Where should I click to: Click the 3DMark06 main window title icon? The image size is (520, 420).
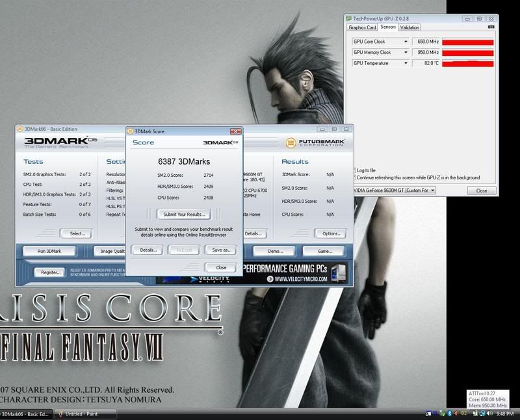pyautogui.click(x=20, y=129)
